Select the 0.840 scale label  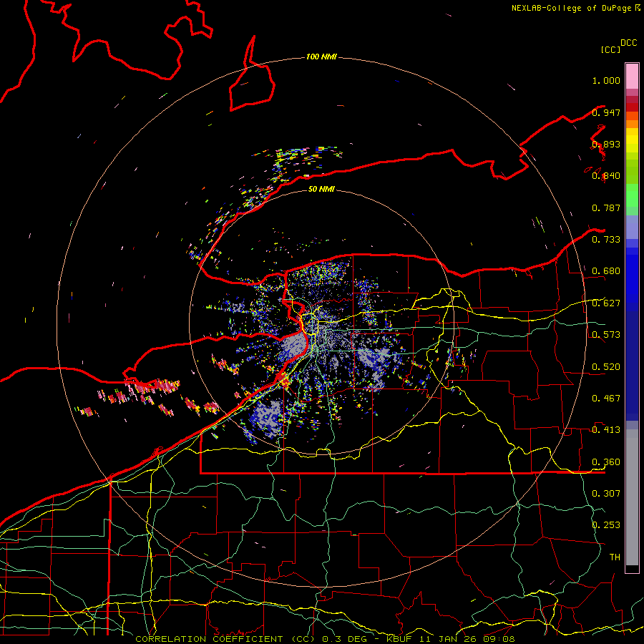coord(606,176)
